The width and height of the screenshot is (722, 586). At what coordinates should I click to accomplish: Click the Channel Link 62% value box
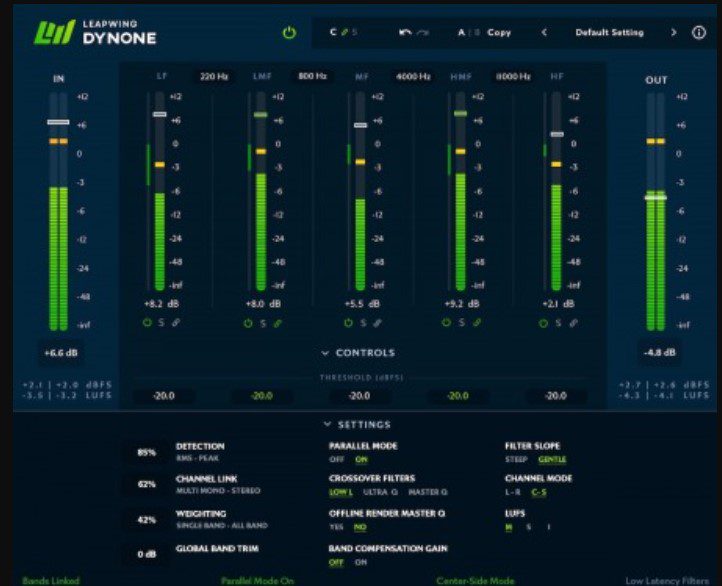[146, 484]
